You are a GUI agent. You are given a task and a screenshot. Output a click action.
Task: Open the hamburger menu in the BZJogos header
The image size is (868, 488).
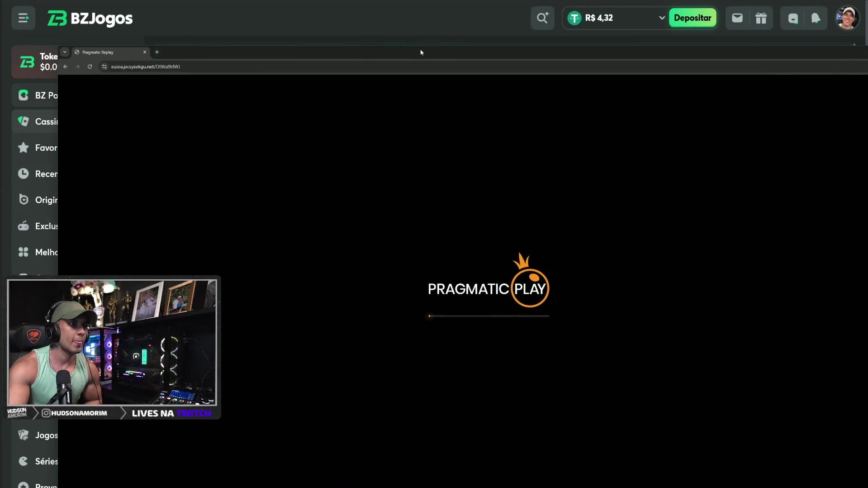pyautogui.click(x=23, y=18)
